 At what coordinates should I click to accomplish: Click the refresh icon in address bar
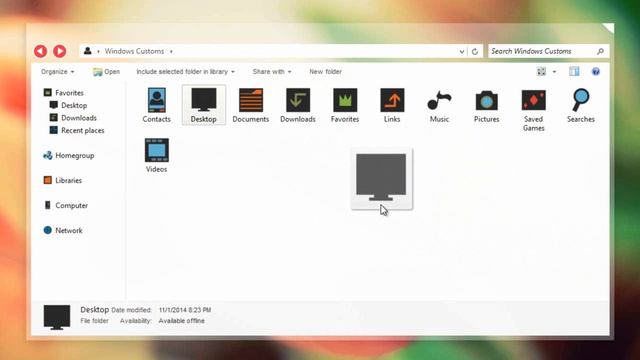pos(475,51)
